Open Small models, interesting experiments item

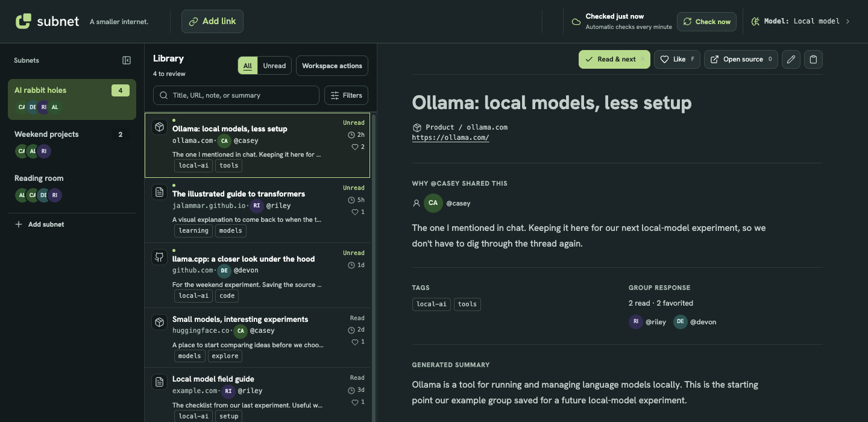click(257, 338)
